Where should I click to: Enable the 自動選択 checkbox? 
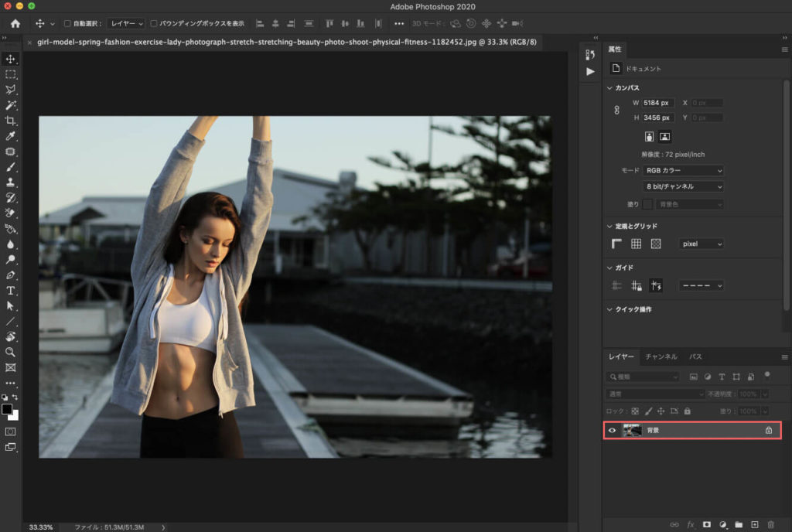67,23
